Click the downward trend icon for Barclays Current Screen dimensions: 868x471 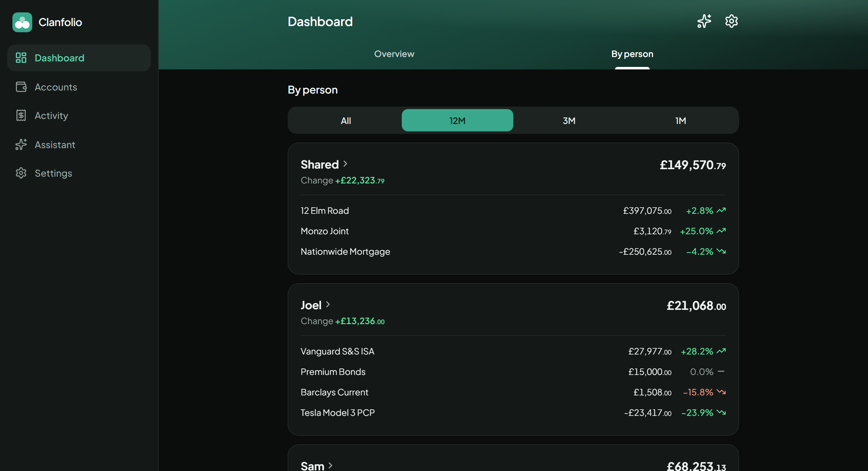(721, 392)
